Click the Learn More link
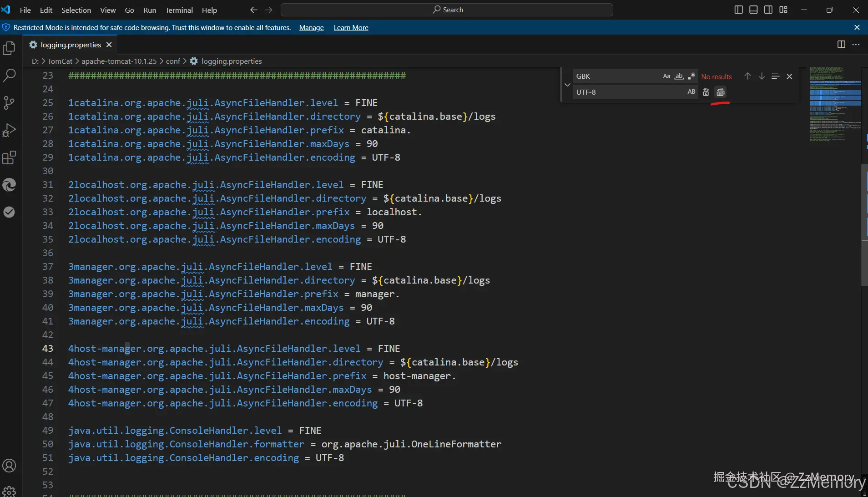The width and height of the screenshot is (868, 497). click(351, 28)
